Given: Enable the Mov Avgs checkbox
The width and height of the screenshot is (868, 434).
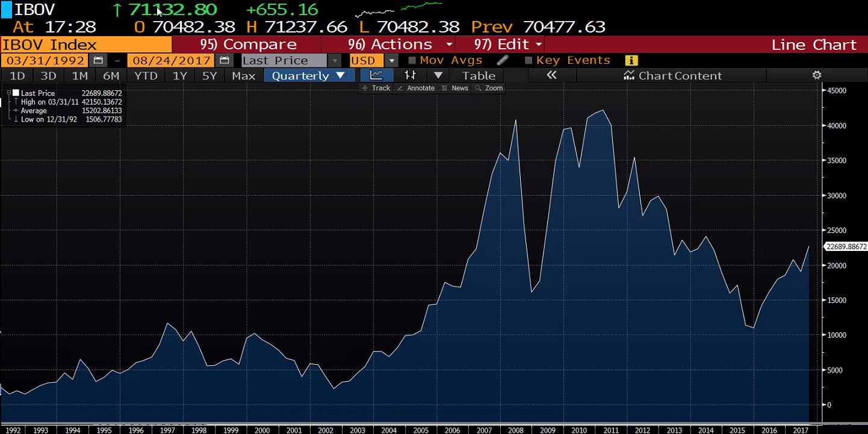Looking at the screenshot, I should [414, 60].
